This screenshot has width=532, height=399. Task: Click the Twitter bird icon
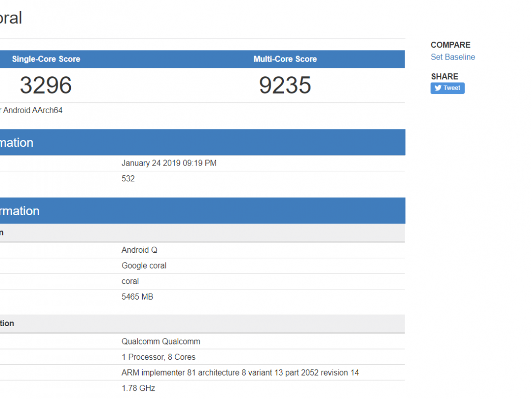click(x=438, y=88)
